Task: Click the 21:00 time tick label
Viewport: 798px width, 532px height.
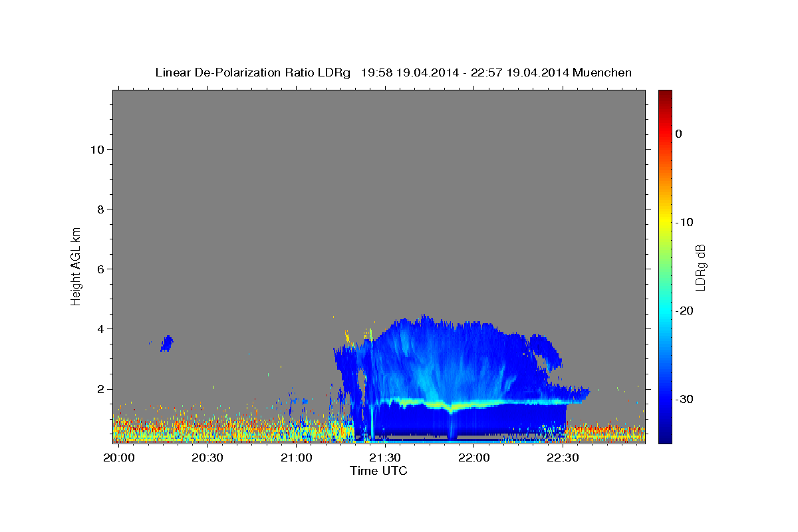Action: (296, 458)
